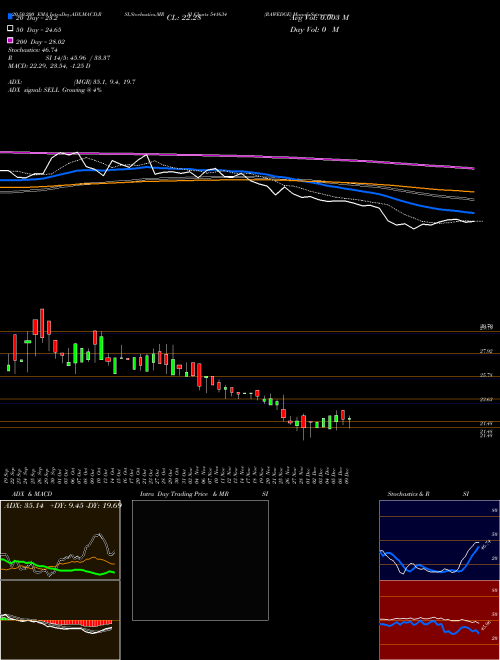
Task: Click the 'Intra Day Trading Price & MR' title
Action: [x=185, y=494]
